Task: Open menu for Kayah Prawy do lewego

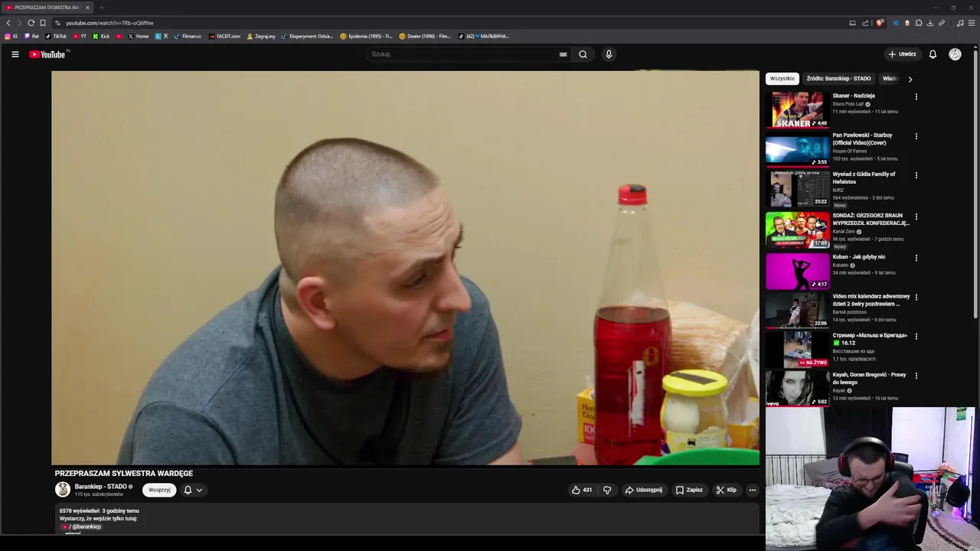Action: pyautogui.click(x=916, y=376)
